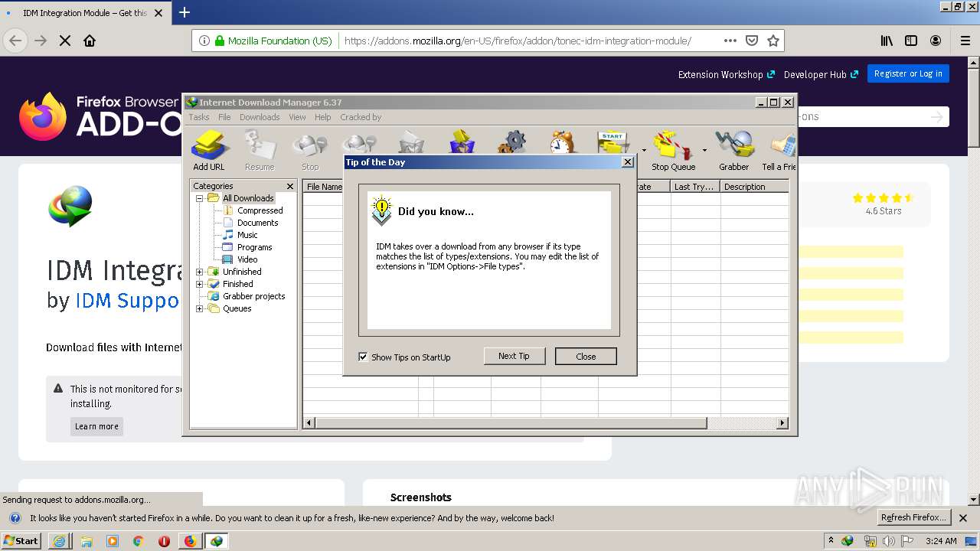Click the Delete Completed toolbar icon

click(462, 142)
